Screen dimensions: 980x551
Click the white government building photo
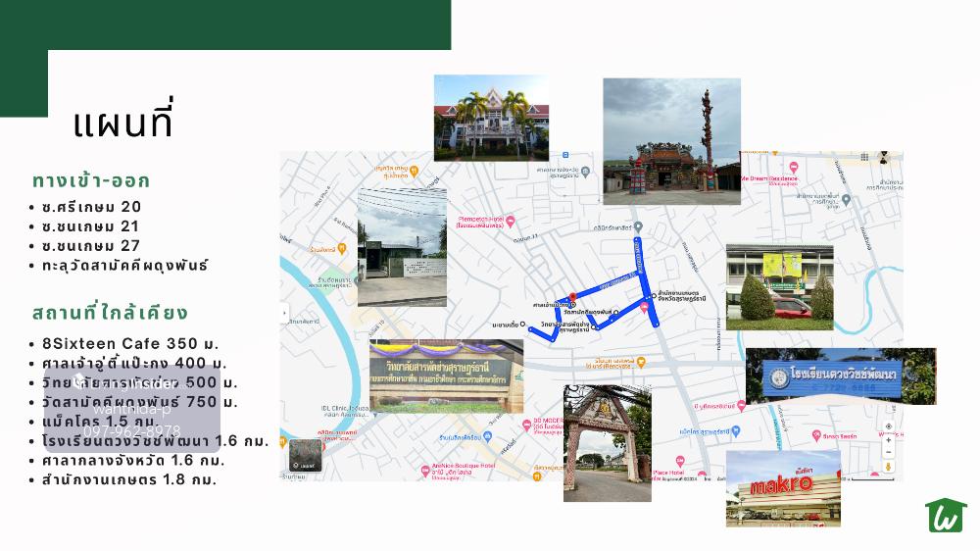pos(491,118)
